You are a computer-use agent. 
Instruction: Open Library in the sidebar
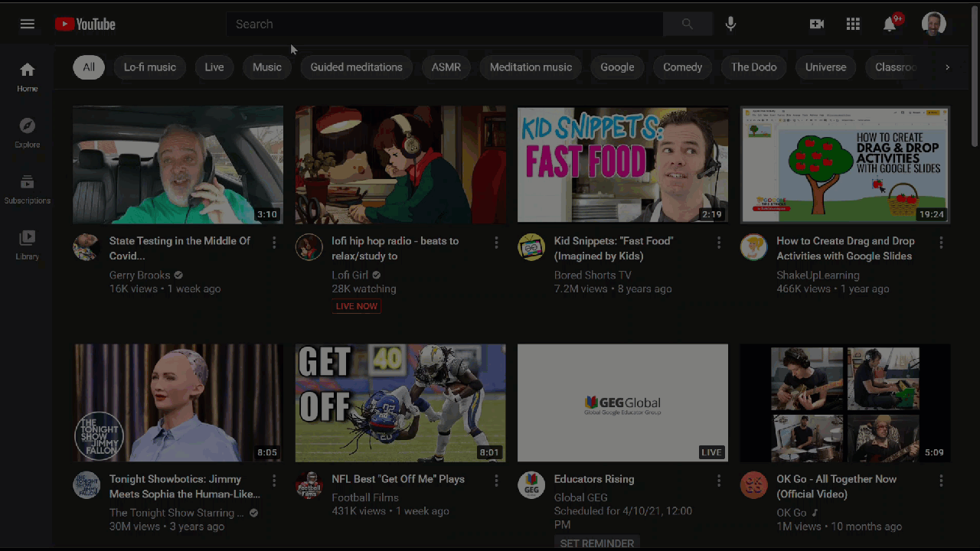point(28,245)
